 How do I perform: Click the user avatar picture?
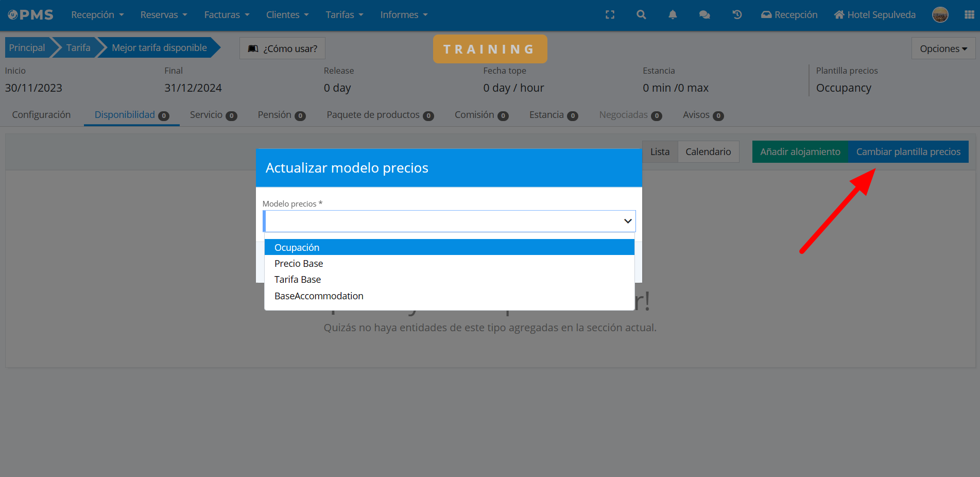click(940, 15)
